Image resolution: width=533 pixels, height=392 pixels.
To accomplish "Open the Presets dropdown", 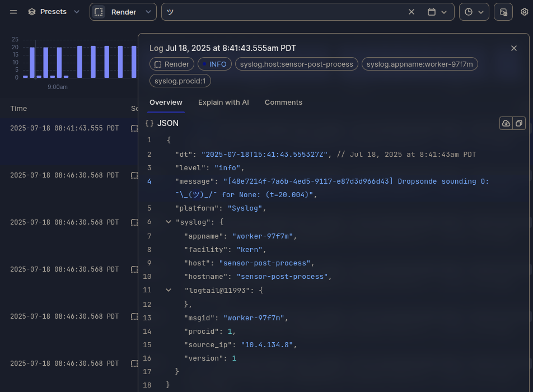I will 54,12.
